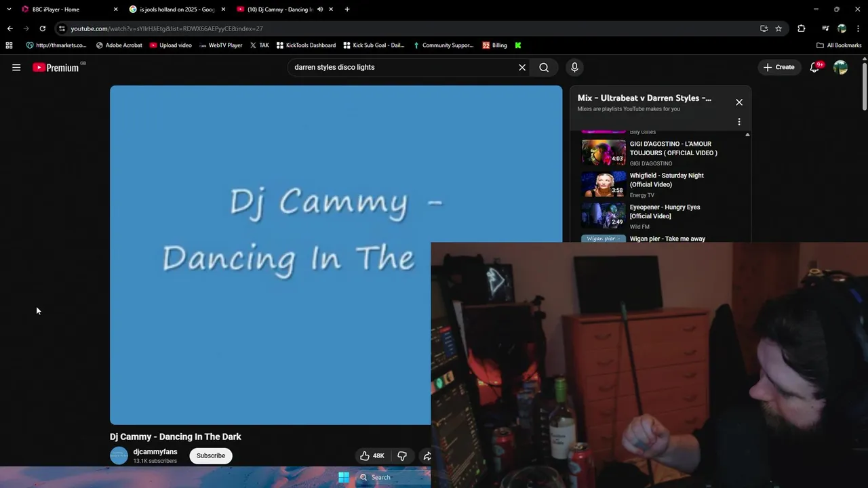868x488 pixels.
Task: Clear the search box with the X
Action: [522, 67]
